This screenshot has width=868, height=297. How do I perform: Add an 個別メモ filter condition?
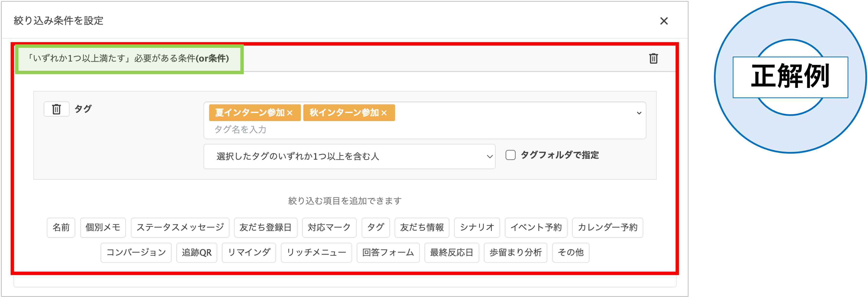103,228
